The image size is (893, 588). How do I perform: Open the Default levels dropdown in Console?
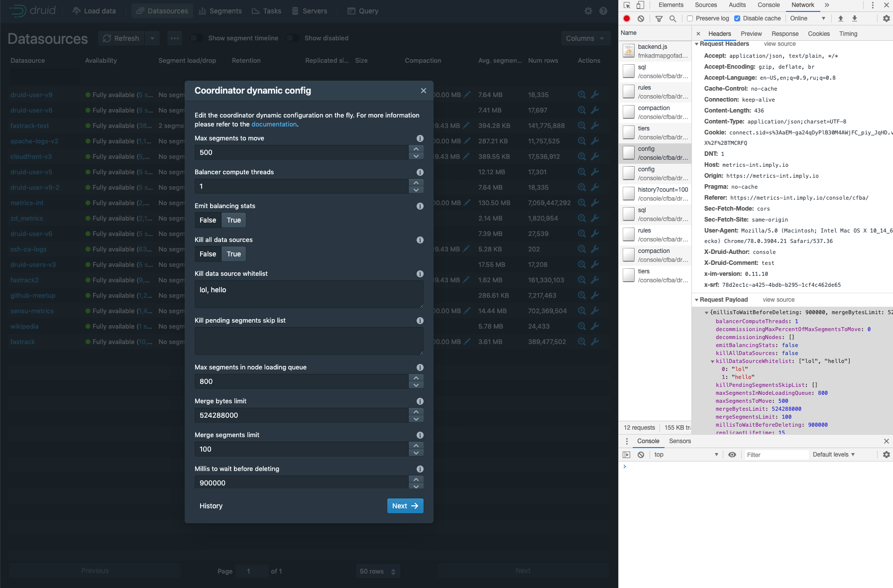pos(834,455)
